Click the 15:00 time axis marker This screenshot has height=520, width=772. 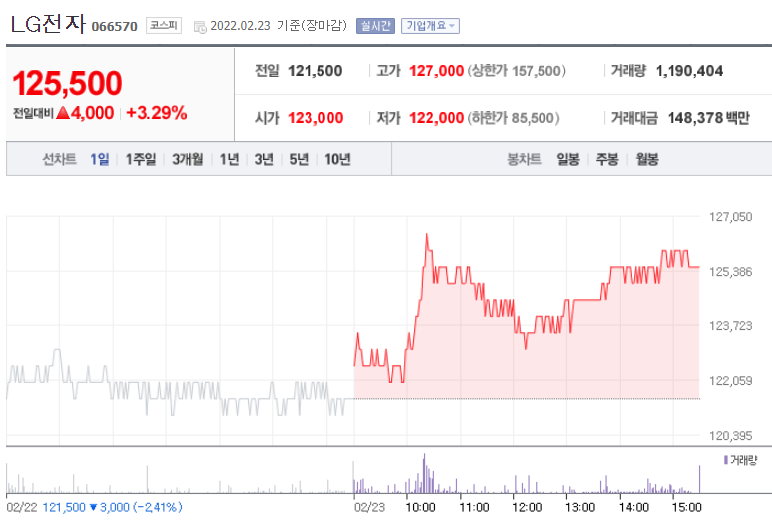pyautogui.click(x=687, y=507)
